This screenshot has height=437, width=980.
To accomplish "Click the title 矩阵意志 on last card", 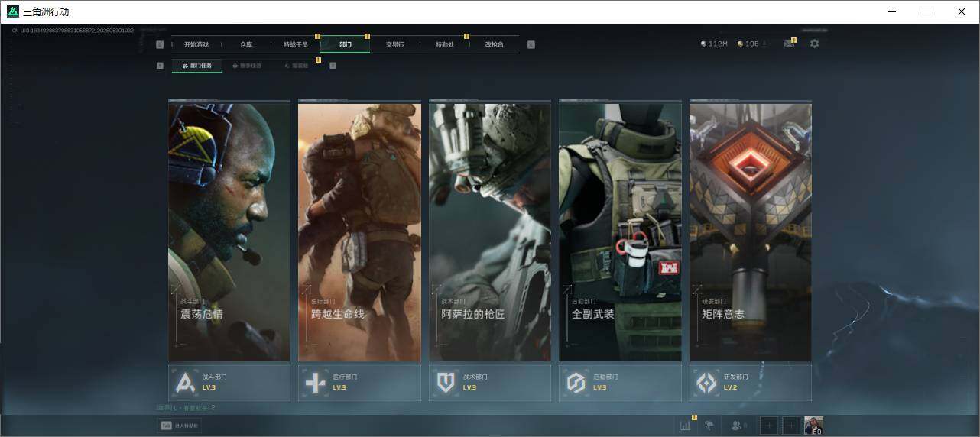I will [723, 314].
